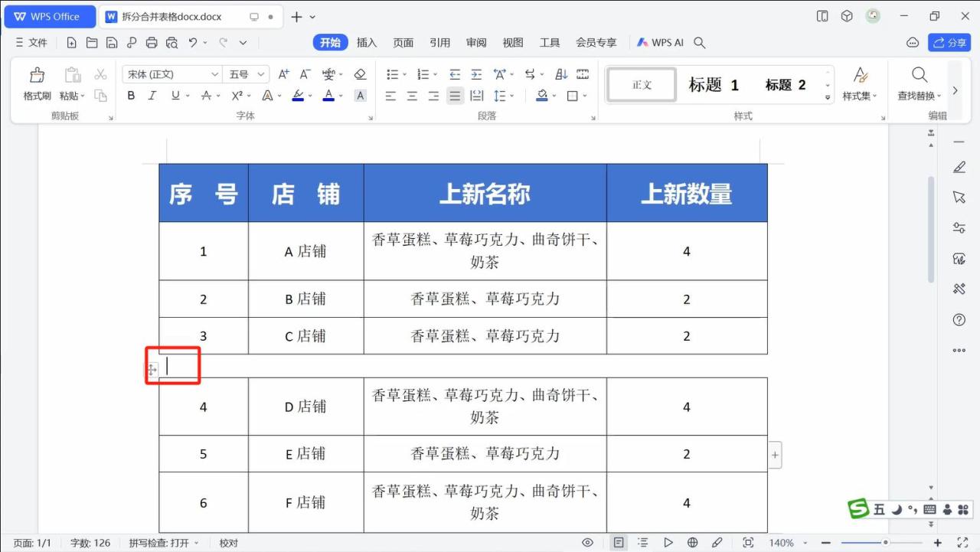980x552 pixels.
Task: Switch to the 审阅 tab
Action: tap(476, 43)
